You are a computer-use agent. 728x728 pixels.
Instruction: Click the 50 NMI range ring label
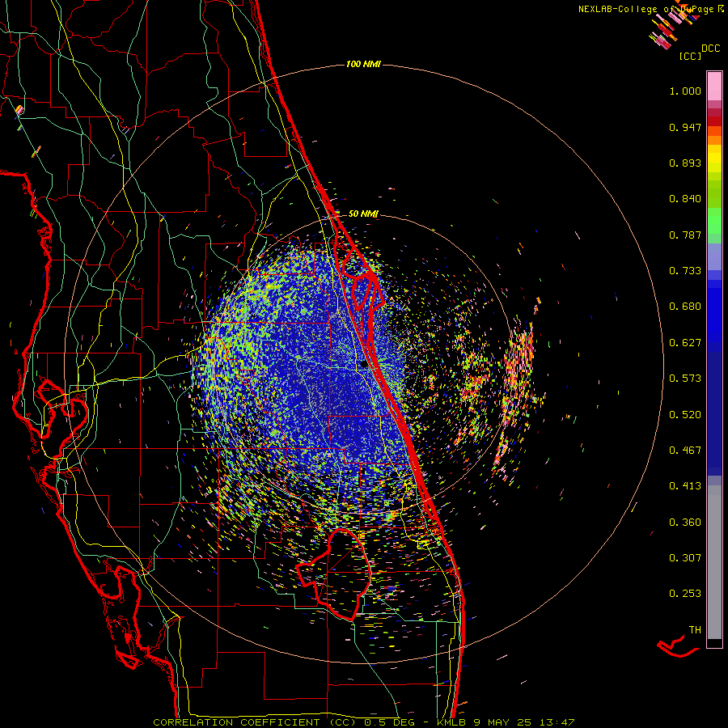click(x=363, y=214)
